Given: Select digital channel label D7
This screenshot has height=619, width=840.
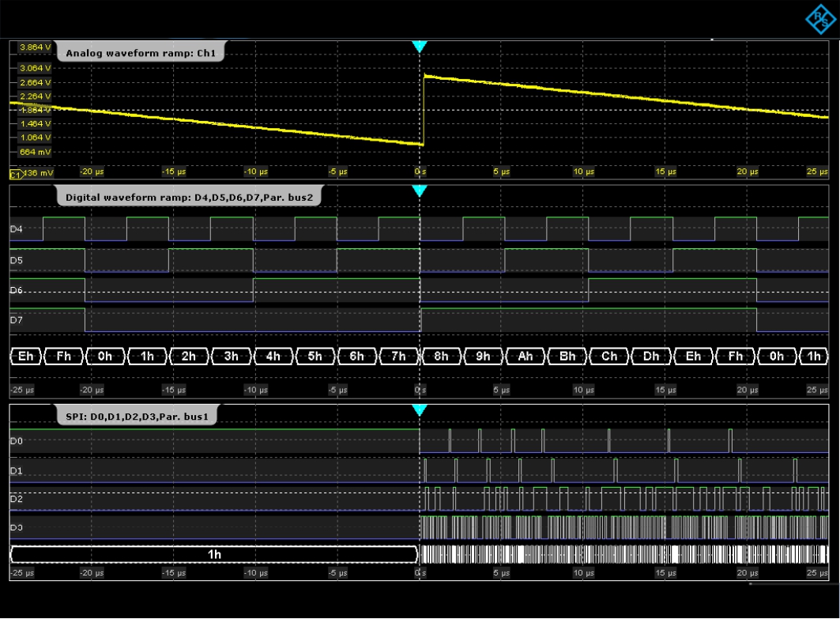Looking at the screenshot, I should click(16, 320).
